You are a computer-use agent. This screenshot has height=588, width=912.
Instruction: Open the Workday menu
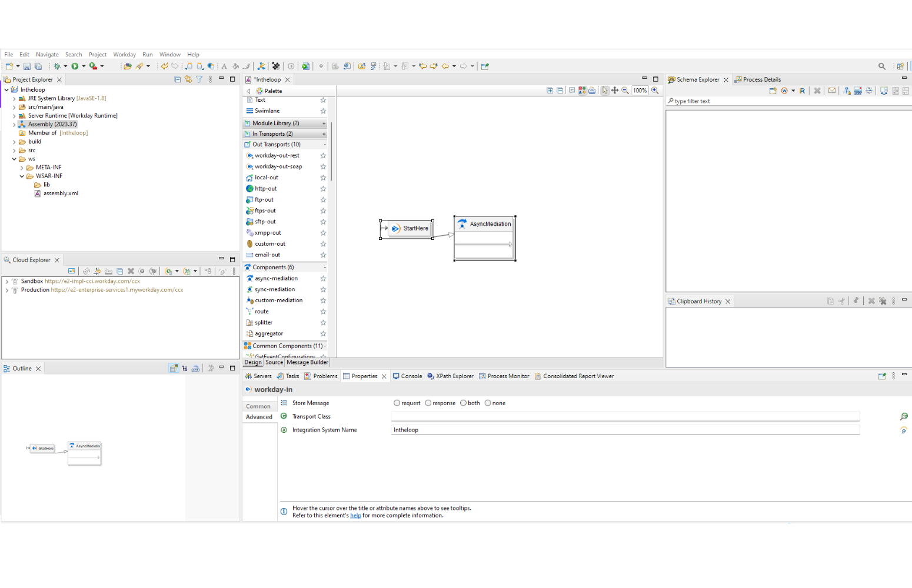[124, 54]
